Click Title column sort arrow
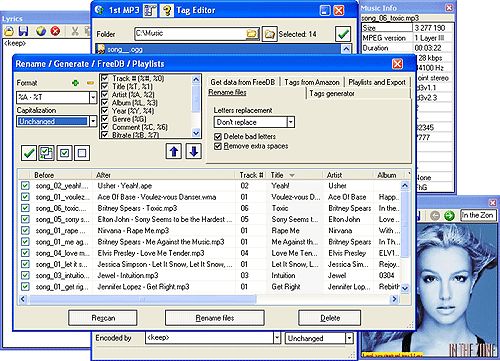 [x=292, y=175]
